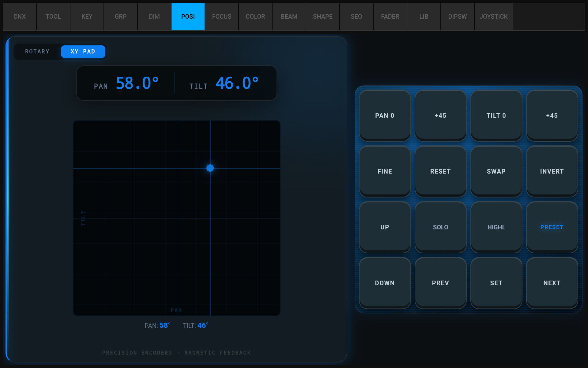Viewport: 588px width, 368px height.
Task: Toggle the SOLO pad
Action: tap(440, 227)
